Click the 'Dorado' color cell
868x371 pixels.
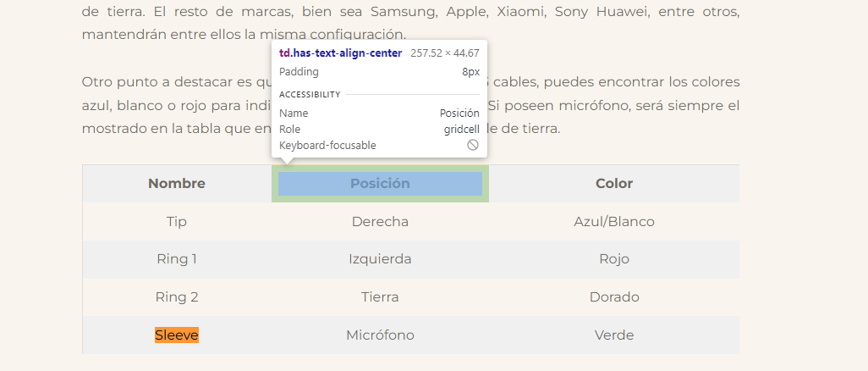[x=614, y=297]
